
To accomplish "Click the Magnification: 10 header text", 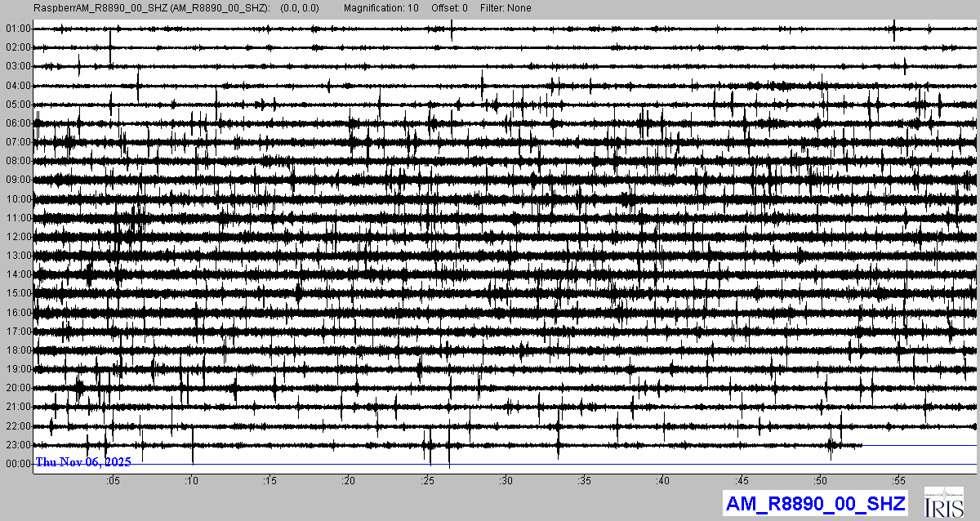I will pos(381,8).
